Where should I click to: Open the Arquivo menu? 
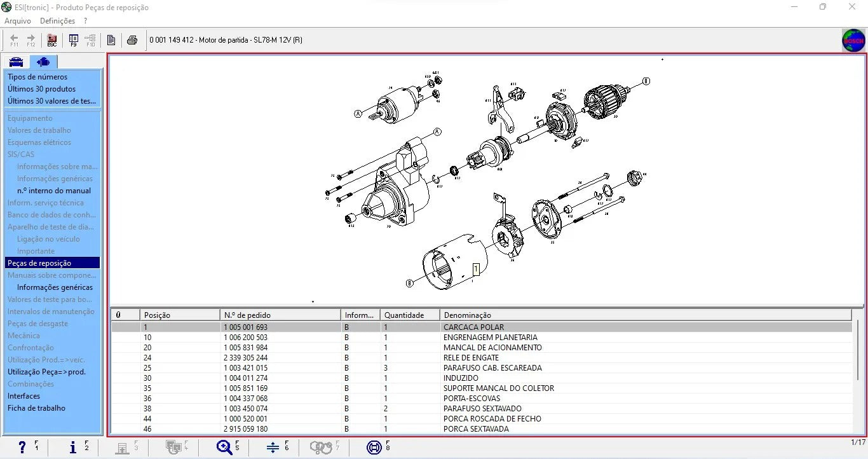click(18, 21)
